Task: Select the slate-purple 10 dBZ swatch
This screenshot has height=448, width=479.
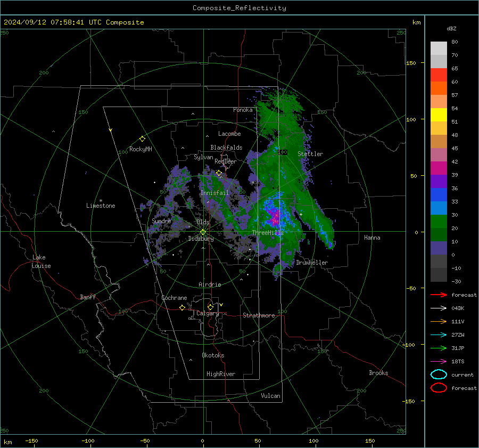Action: point(439,248)
